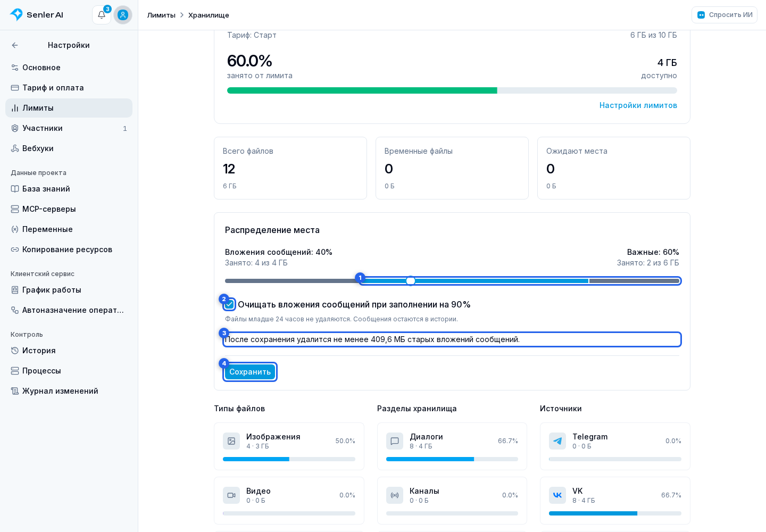Click the Временные файлы card
The width and height of the screenshot is (766, 532).
pos(452,168)
